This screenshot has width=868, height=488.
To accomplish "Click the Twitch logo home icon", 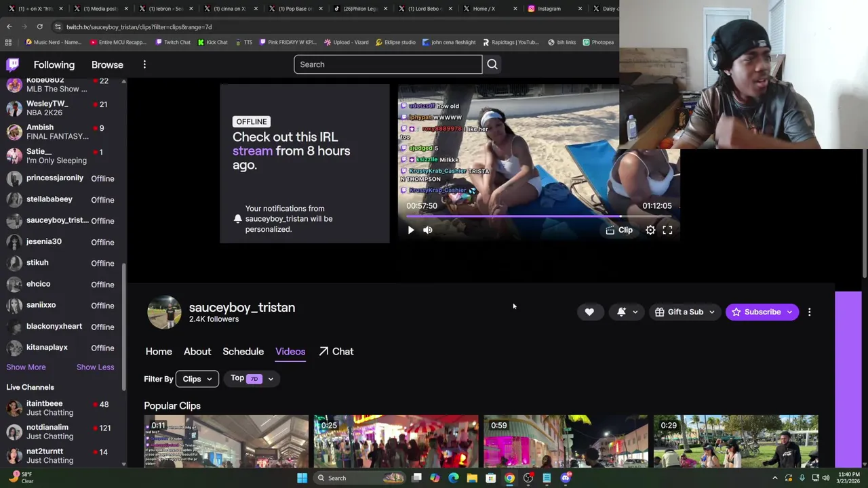I will pyautogui.click(x=13, y=64).
